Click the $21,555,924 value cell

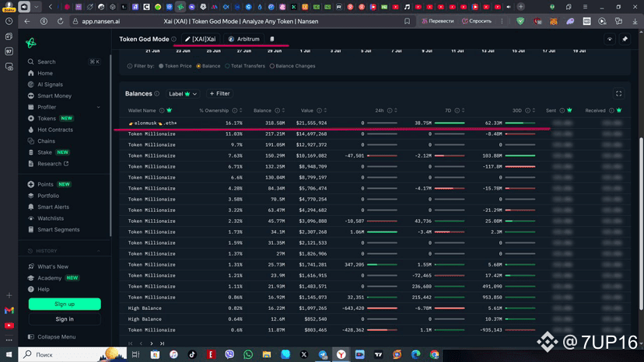coord(311,123)
